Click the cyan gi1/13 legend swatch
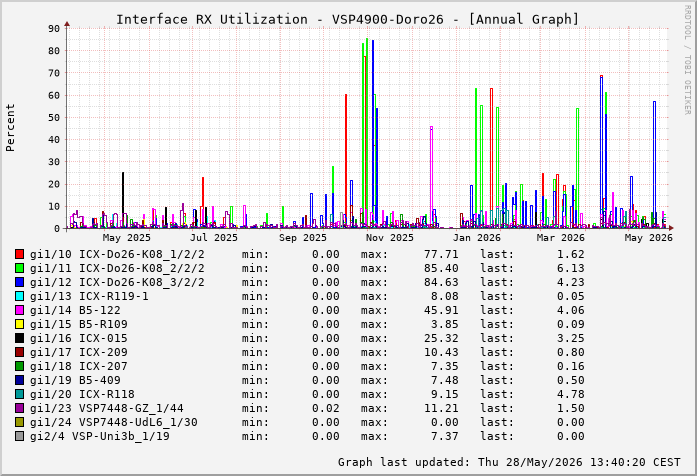The image size is (697, 476). (x=19, y=296)
